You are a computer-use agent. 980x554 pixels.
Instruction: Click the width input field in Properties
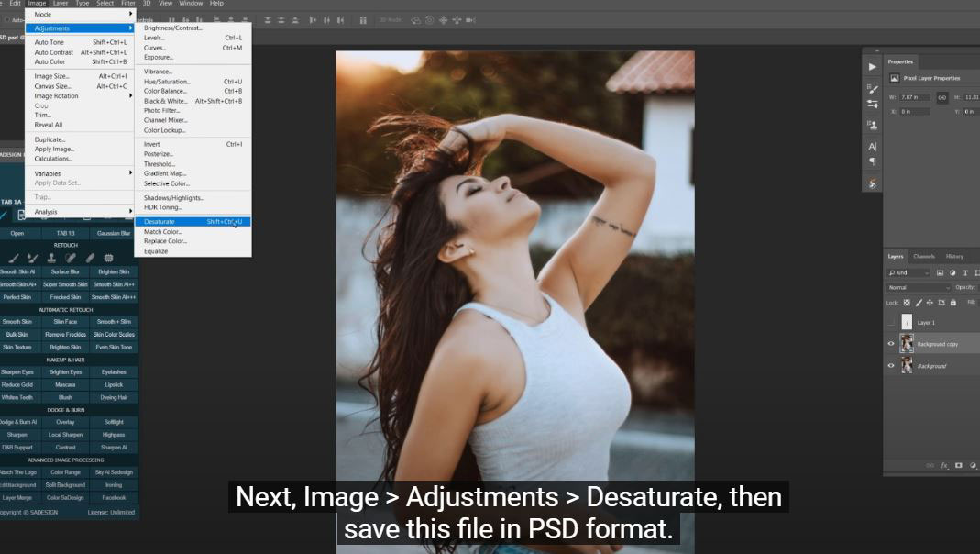915,97
